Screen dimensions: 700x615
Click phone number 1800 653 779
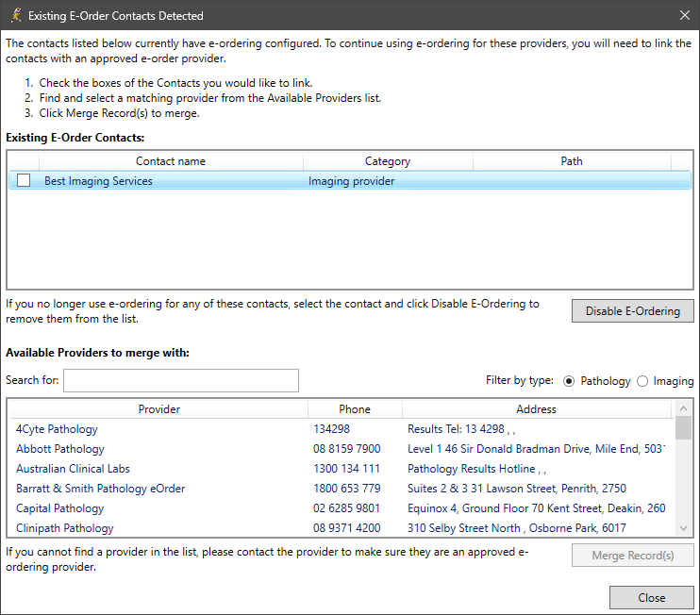pos(346,489)
